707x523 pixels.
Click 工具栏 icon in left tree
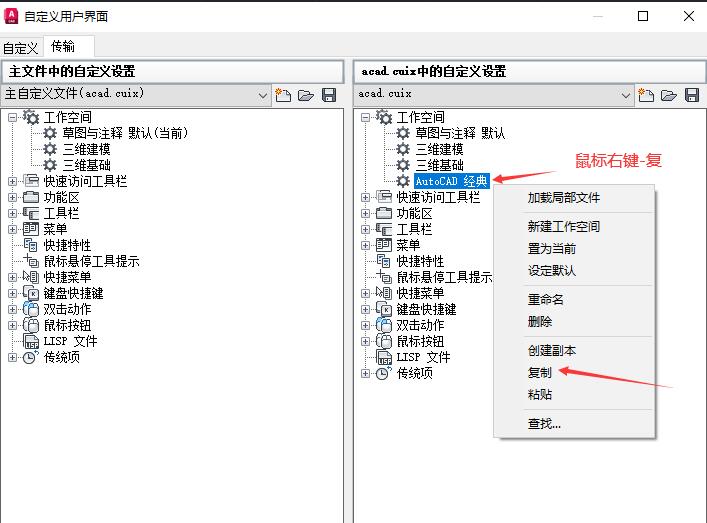coord(31,213)
